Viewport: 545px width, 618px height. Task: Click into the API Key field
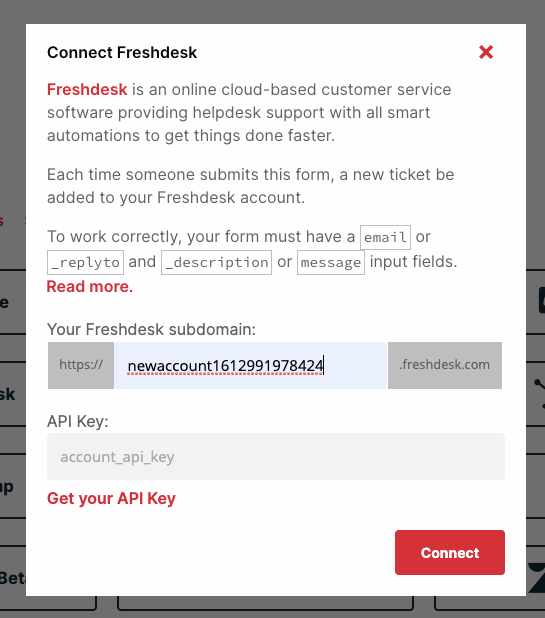click(276, 456)
